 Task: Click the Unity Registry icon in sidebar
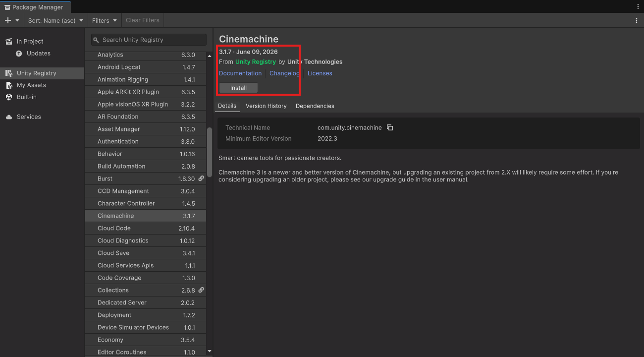(8, 73)
